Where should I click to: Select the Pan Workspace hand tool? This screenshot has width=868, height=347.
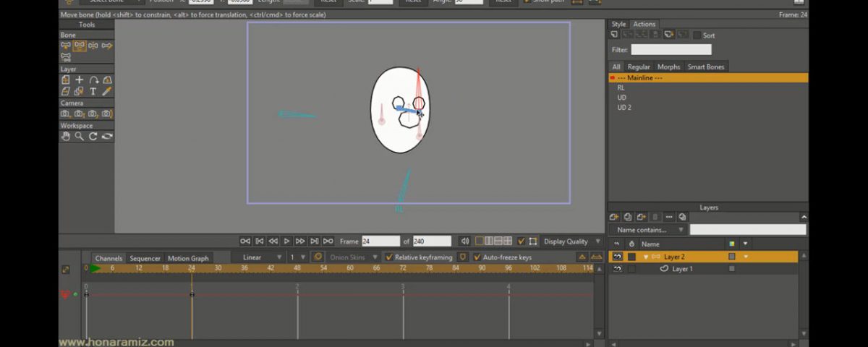coord(66,137)
